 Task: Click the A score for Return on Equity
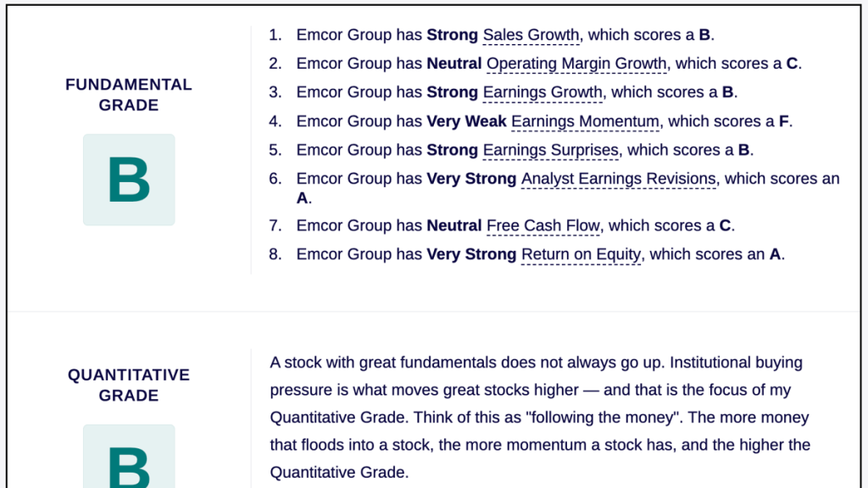(x=775, y=254)
